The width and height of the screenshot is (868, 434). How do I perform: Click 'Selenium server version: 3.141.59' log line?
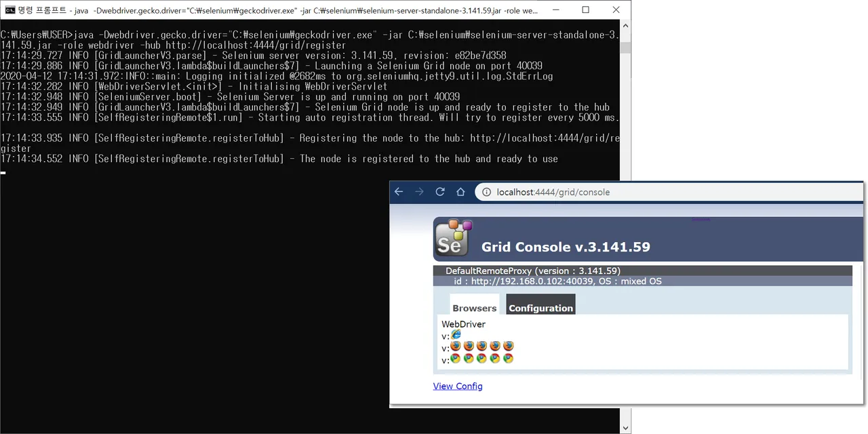tap(253, 56)
